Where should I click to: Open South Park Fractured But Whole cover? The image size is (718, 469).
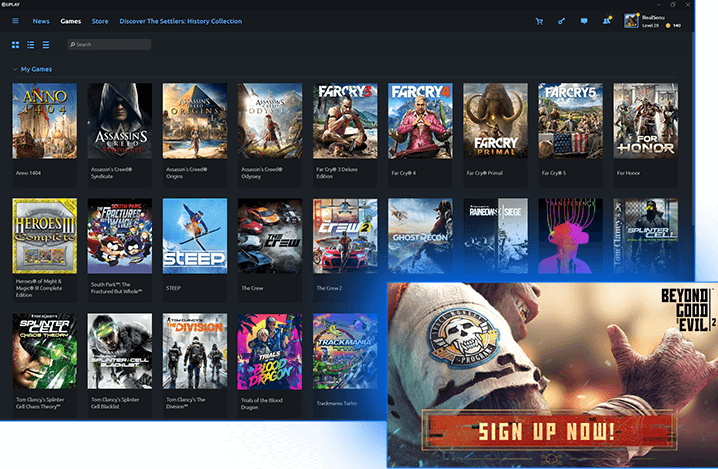click(x=120, y=236)
